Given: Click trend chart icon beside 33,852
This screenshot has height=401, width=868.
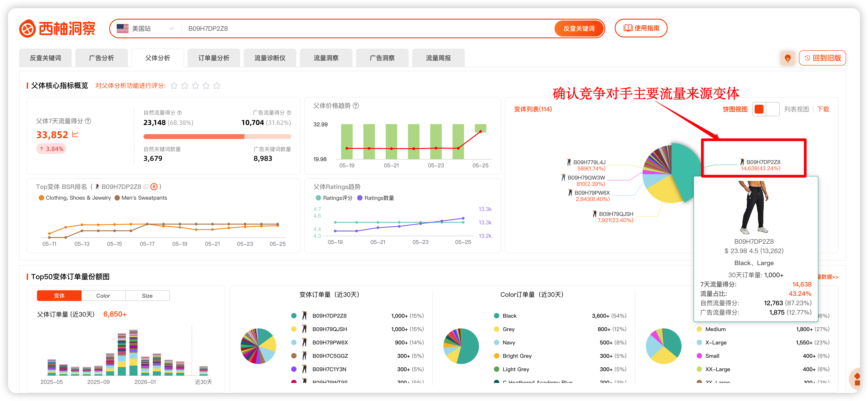Looking at the screenshot, I should click(x=75, y=135).
